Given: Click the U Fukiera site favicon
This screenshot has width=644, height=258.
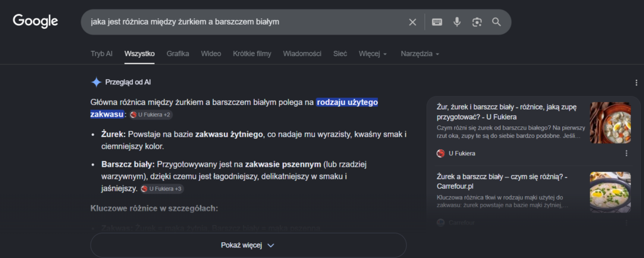Looking at the screenshot, I should coord(441,154).
